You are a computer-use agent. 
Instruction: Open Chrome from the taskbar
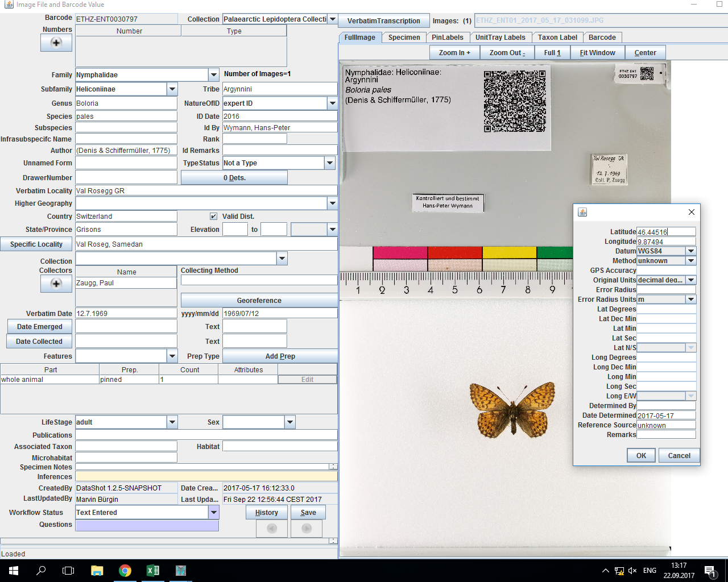tap(125, 569)
